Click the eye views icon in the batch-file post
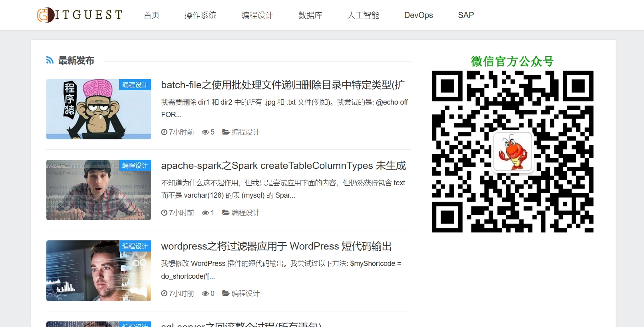Image resolution: width=644 pixels, height=327 pixels. point(205,132)
